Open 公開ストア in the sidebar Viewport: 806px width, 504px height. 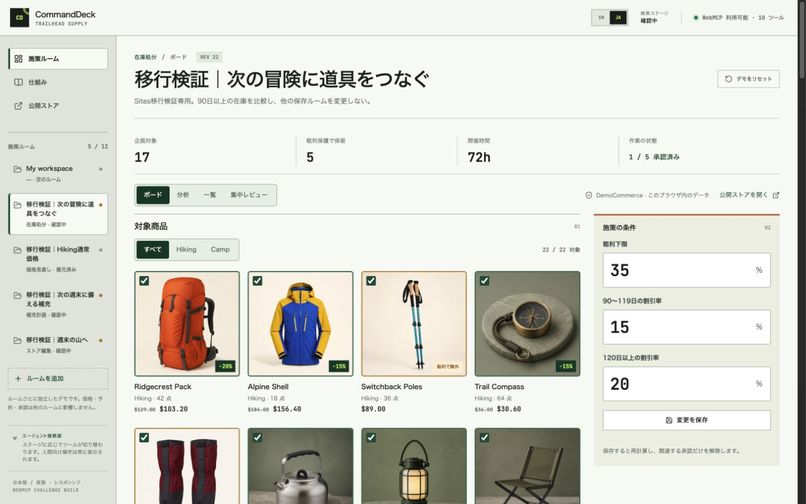click(58, 106)
